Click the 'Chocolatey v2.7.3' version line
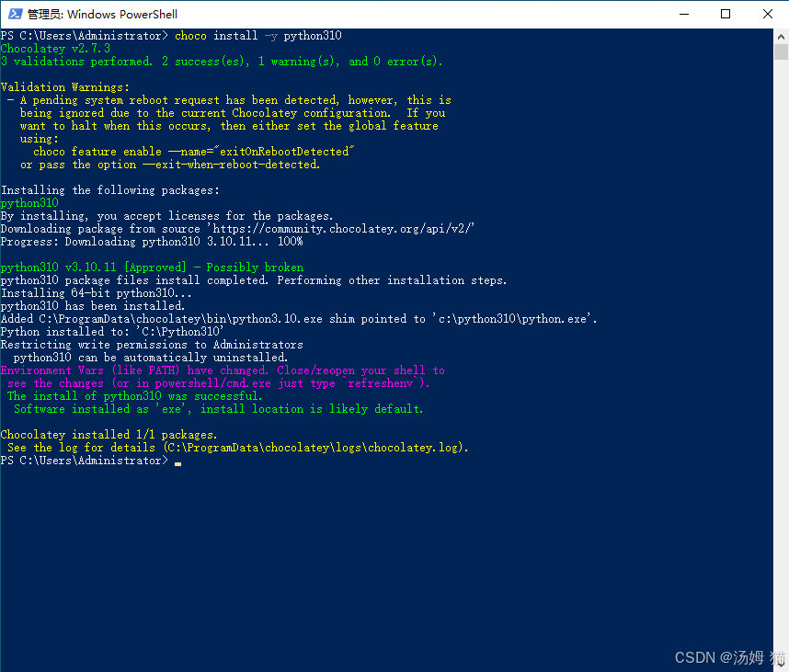 [55, 49]
